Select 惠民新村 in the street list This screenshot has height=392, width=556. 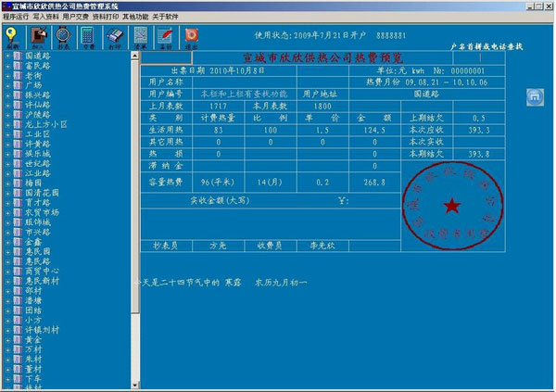(x=42, y=281)
